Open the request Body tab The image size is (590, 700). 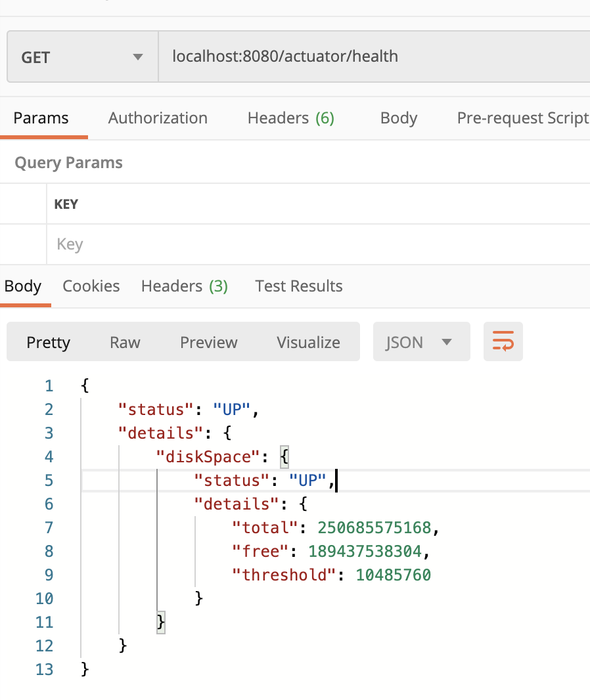tap(399, 118)
